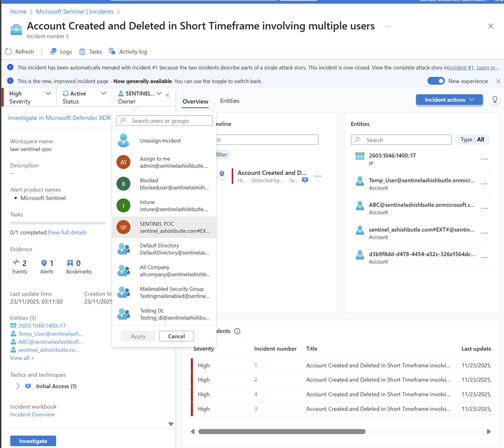The width and height of the screenshot is (504, 448).
Task: Click the Refresh icon in toolbar
Action: 9,52
